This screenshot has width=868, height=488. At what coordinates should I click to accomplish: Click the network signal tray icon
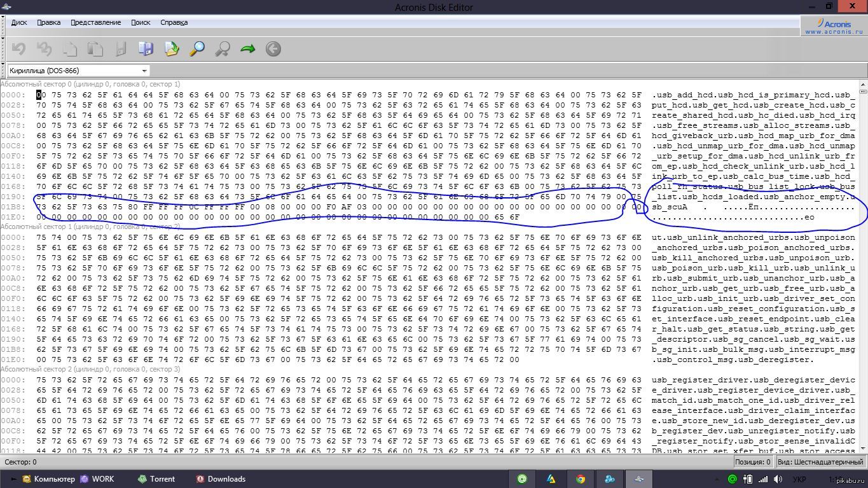(762, 479)
